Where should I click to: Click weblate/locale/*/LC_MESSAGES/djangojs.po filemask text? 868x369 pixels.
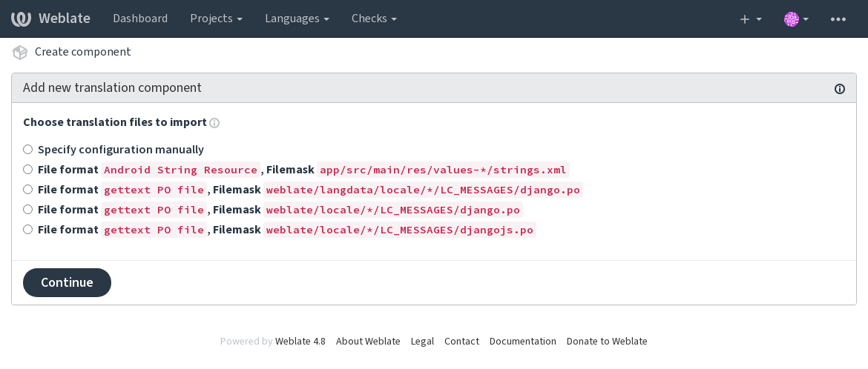point(400,230)
